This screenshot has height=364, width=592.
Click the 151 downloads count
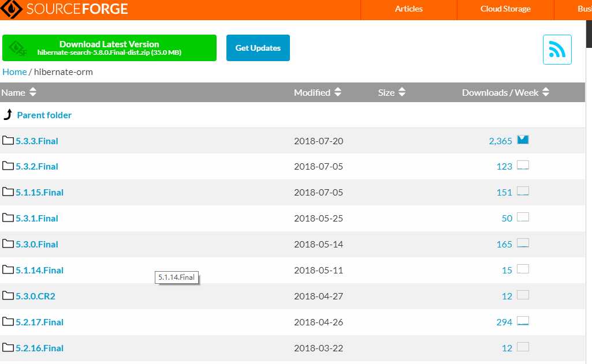click(x=504, y=192)
